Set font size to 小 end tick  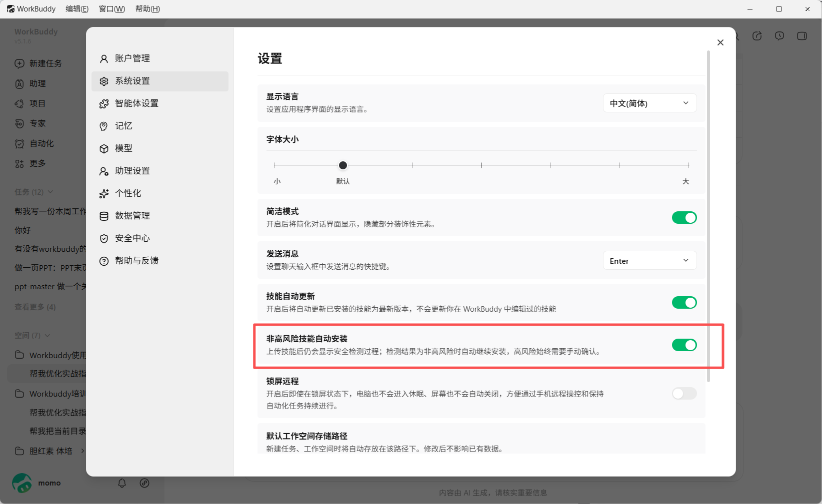click(x=274, y=165)
